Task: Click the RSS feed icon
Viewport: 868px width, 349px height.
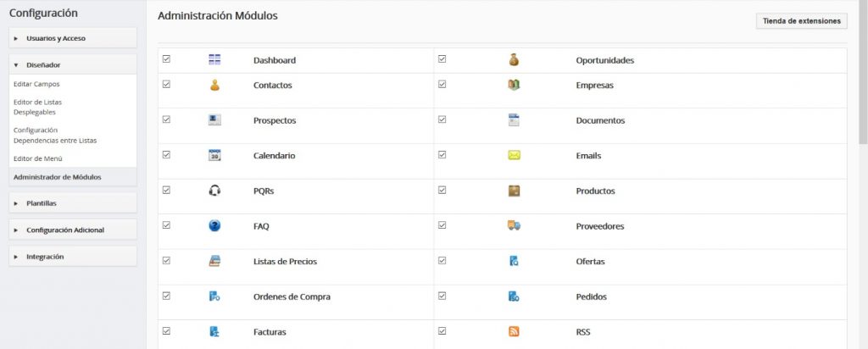Action: pos(514,331)
